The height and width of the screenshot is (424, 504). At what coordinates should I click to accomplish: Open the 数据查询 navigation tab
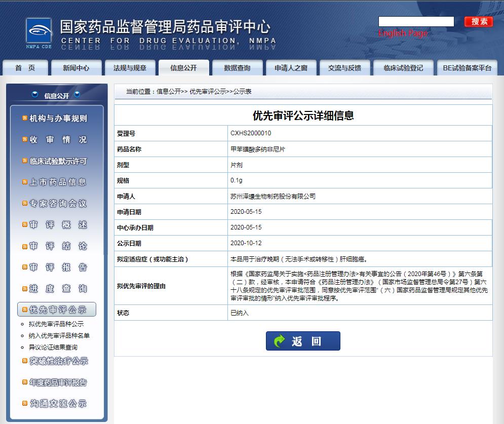pyautogui.click(x=237, y=68)
